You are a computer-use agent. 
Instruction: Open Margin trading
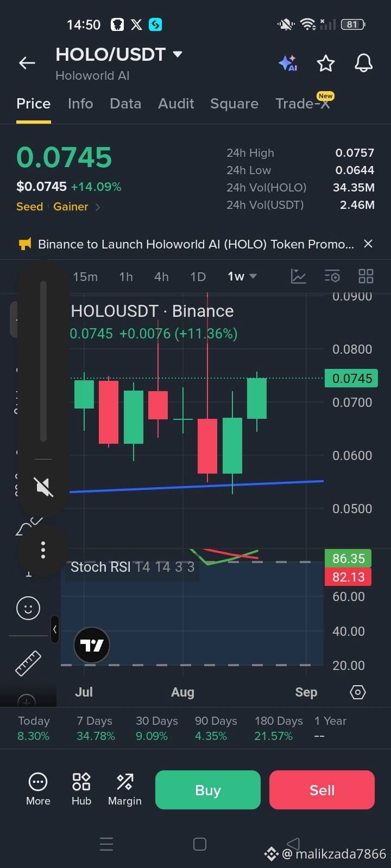pos(125,789)
